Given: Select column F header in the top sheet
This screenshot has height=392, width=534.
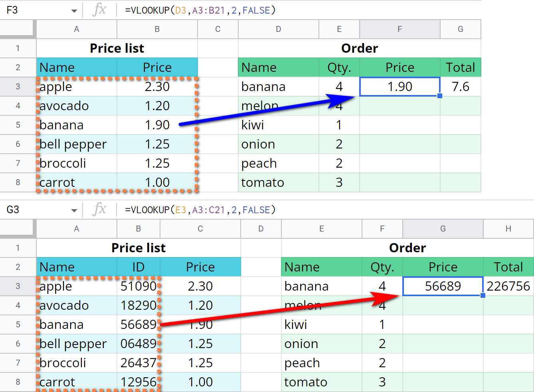Looking at the screenshot, I should click(400, 29).
